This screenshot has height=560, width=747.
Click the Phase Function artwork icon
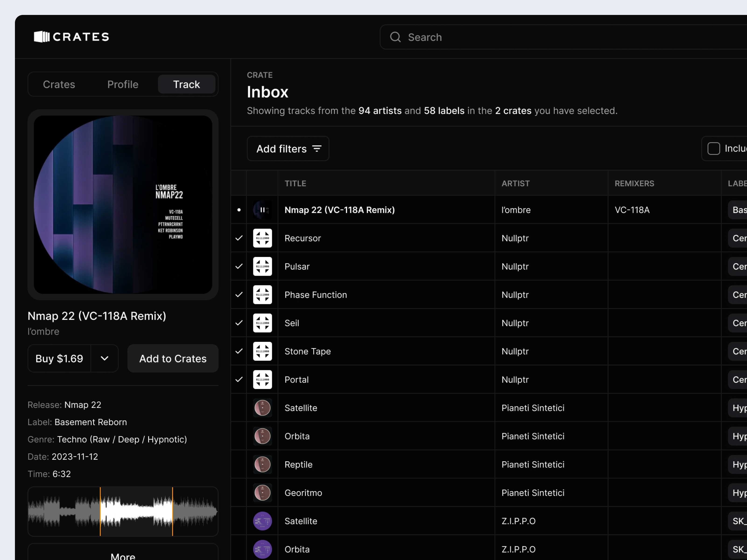coord(262,295)
